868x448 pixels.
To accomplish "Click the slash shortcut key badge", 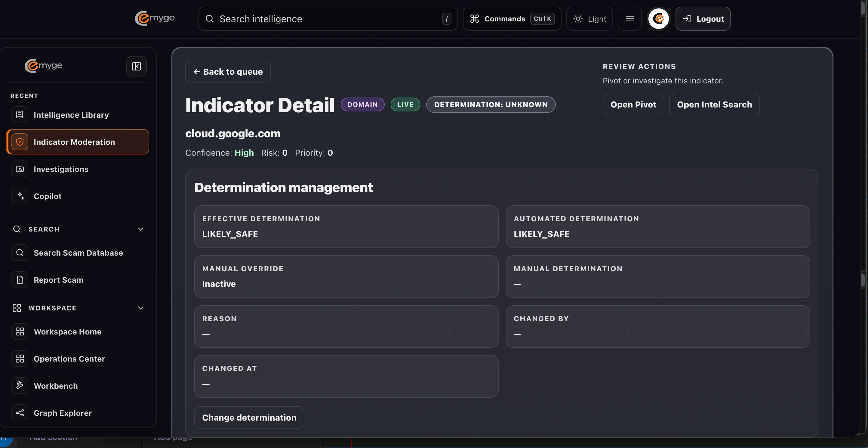I will [446, 19].
